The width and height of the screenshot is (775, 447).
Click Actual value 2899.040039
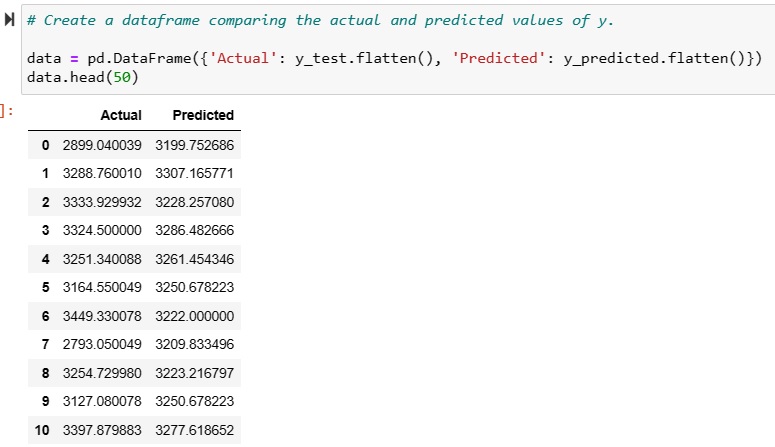(102, 146)
